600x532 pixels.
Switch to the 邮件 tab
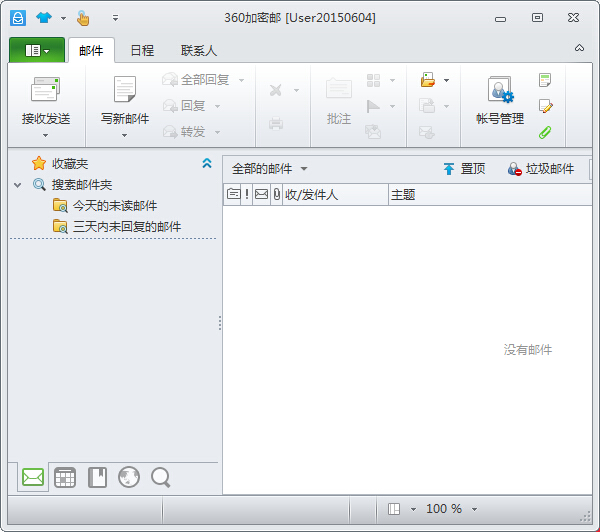click(x=91, y=51)
